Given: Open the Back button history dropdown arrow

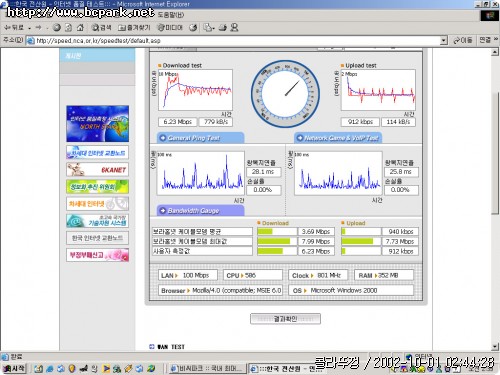Looking at the screenshot, I should click(x=29, y=28).
